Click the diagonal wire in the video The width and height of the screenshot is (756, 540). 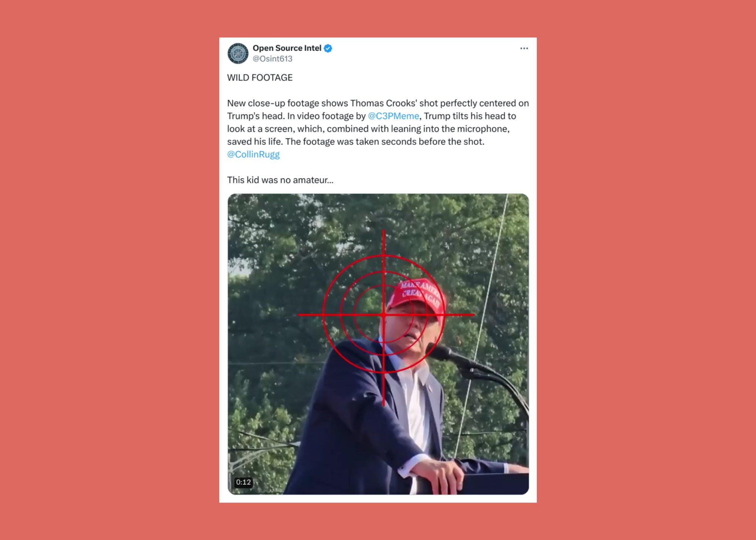(481, 325)
